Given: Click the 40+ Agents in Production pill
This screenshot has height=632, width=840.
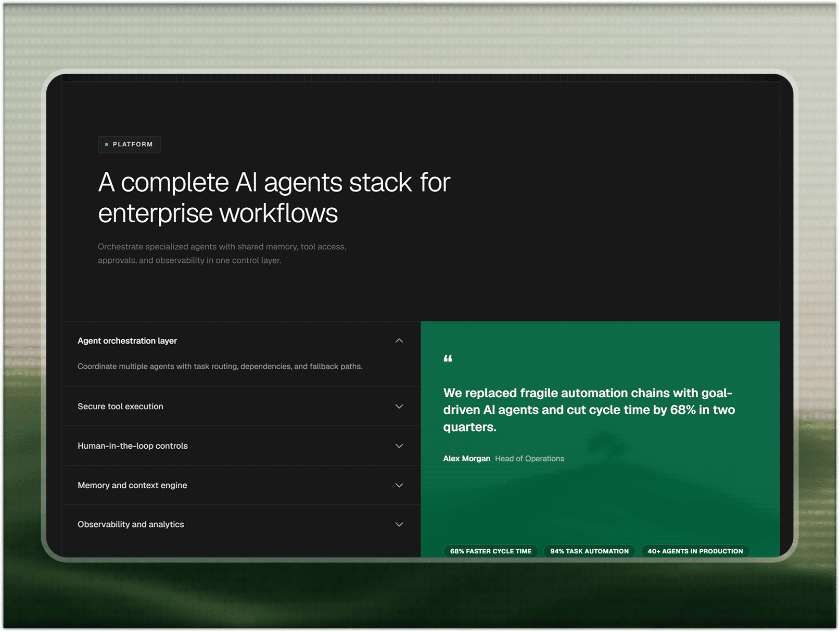Looking at the screenshot, I should [x=695, y=551].
